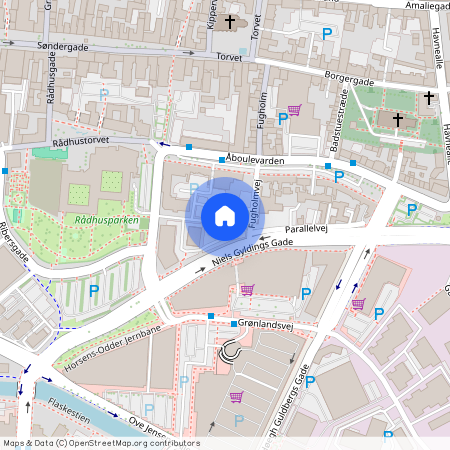Click the shopping cart east of Høegh Guldbergs Gade
450x450 pixels.
tap(359, 304)
